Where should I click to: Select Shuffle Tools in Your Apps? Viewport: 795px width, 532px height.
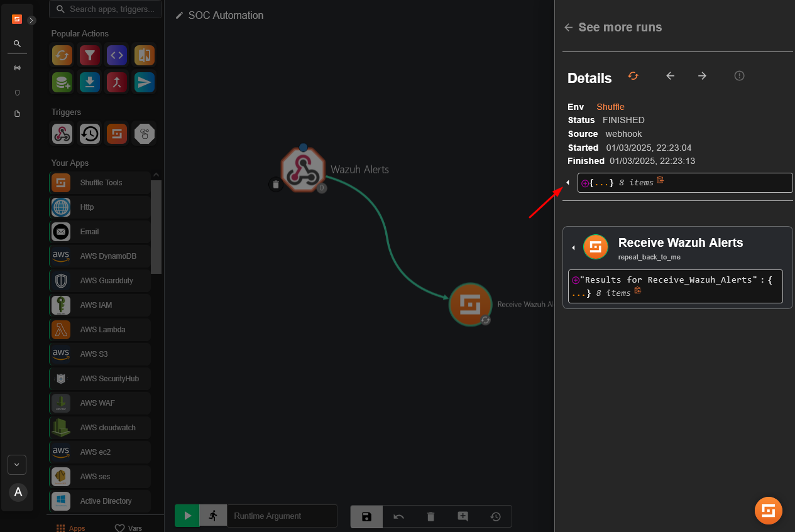pos(101,183)
